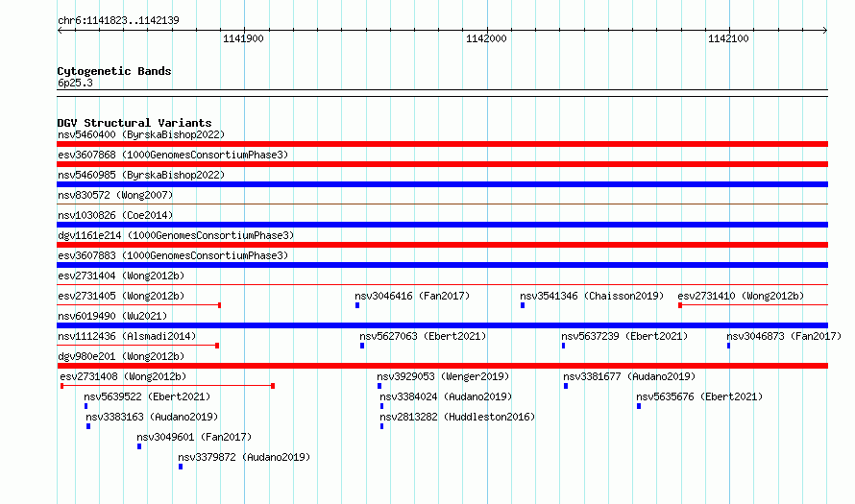The height and width of the screenshot is (504, 855).
Task: Click the 6p25.3 cytogenetic band label
Action: (x=75, y=83)
